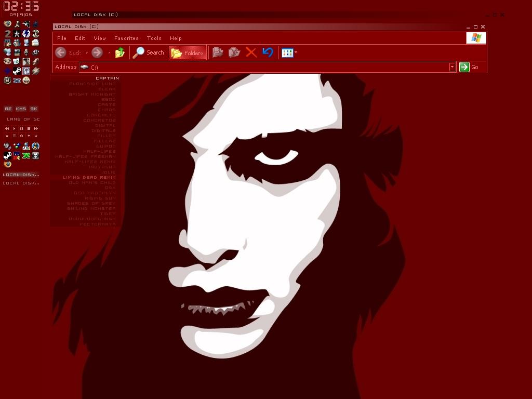532x399 pixels.
Task: Launch the headphones icon
Action: pos(26,71)
